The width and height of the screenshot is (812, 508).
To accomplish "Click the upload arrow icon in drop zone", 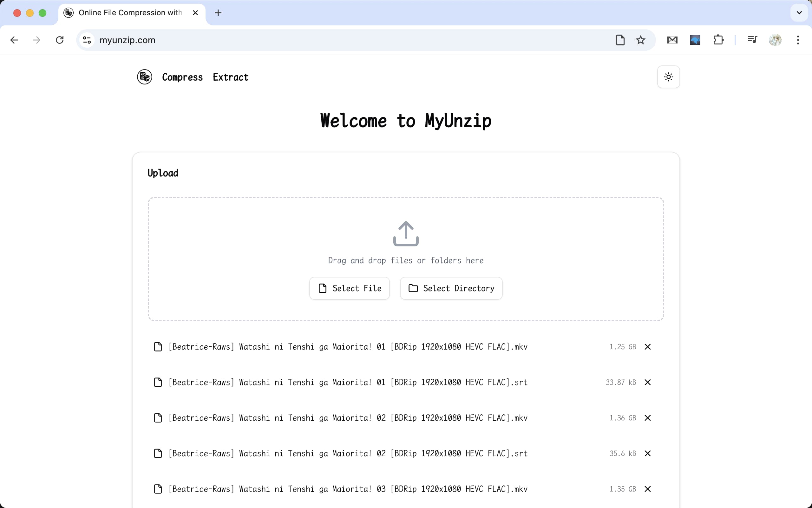I will [406, 233].
